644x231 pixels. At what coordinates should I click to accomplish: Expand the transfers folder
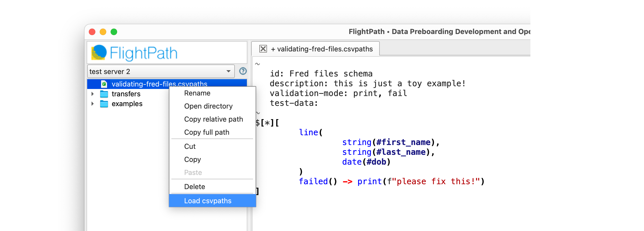[93, 94]
